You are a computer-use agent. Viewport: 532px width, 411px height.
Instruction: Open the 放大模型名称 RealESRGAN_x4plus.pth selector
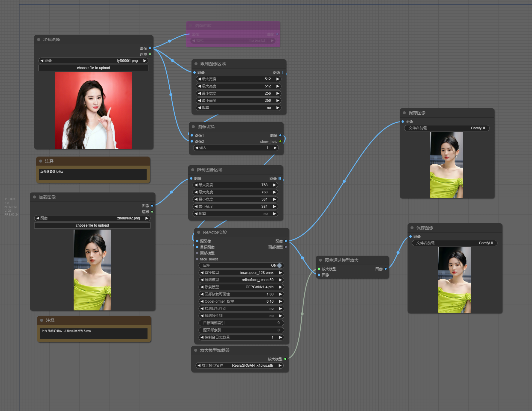pos(239,365)
